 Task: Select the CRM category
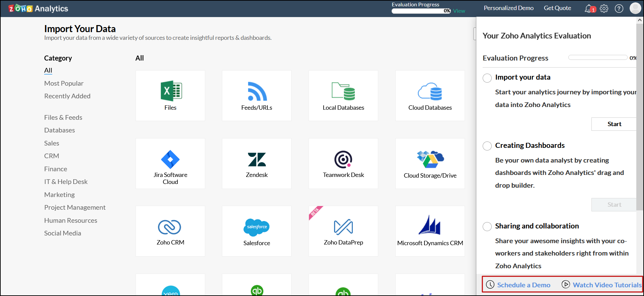(x=52, y=156)
